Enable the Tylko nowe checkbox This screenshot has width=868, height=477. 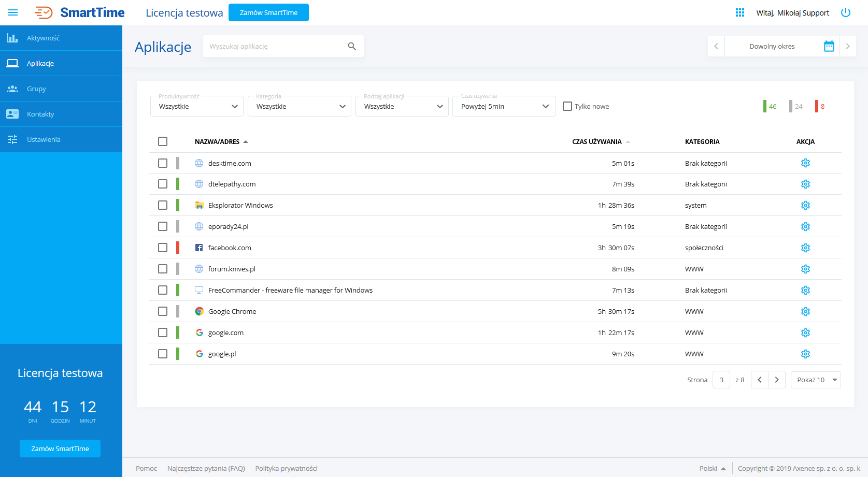point(567,106)
